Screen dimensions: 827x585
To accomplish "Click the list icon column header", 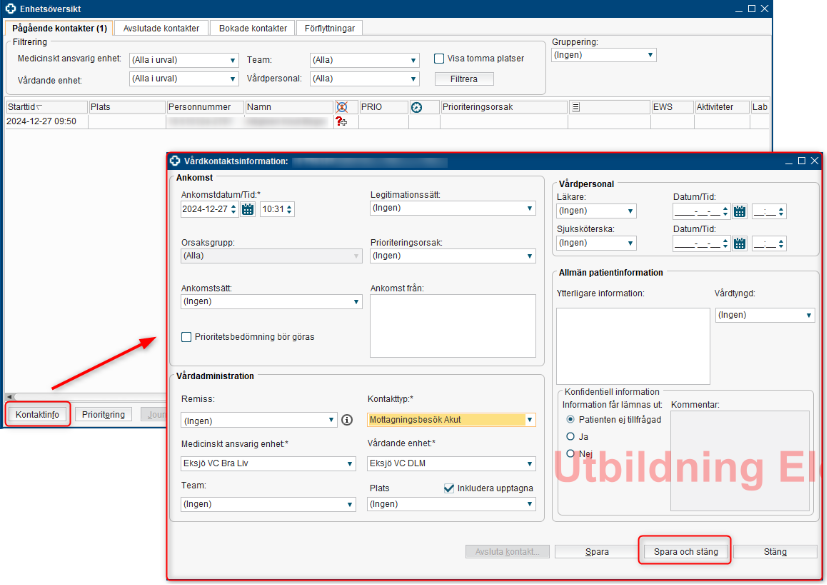I will tap(576, 107).
